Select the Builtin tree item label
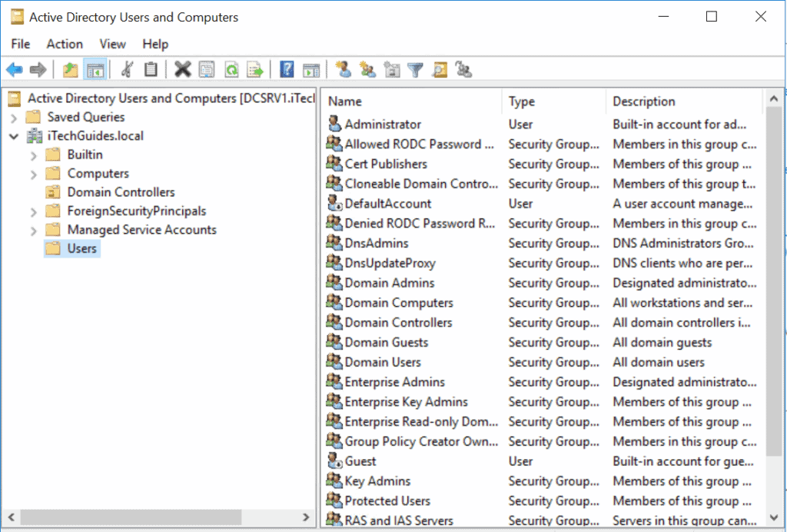 coord(85,155)
